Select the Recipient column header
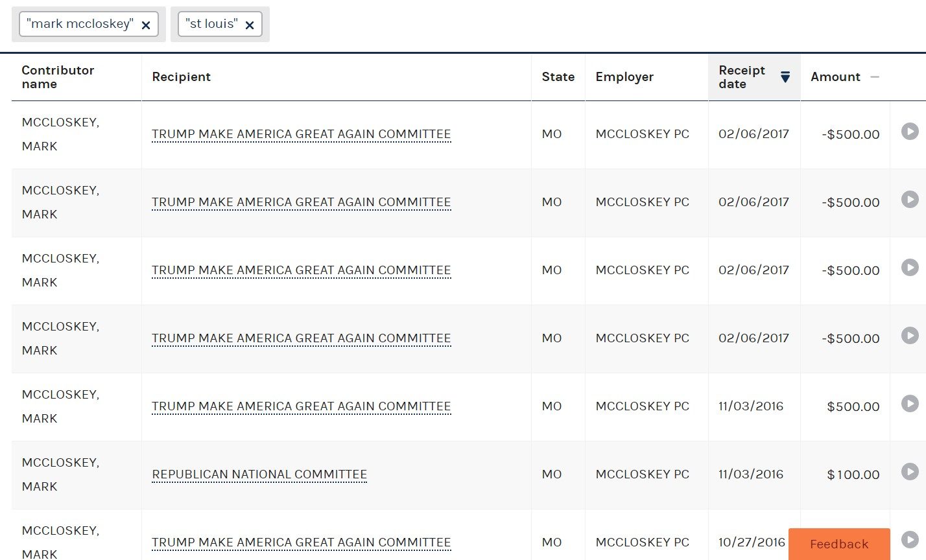The width and height of the screenshot is (926, 560). 181,77
